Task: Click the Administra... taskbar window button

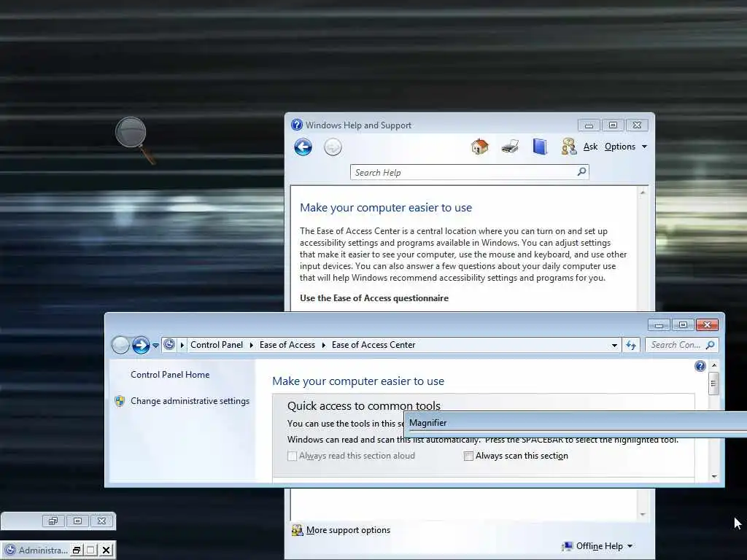Action: [x=43, y=551]
